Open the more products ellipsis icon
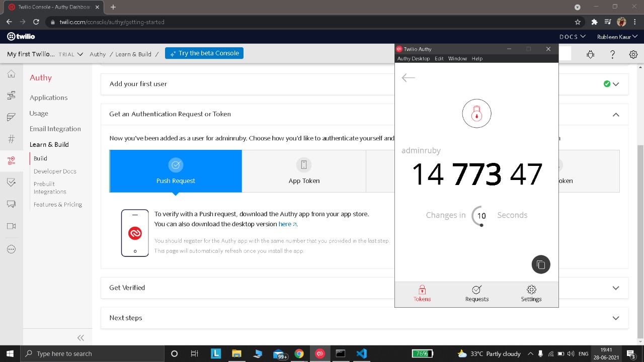The image size is (644, 362). point(11,249)
